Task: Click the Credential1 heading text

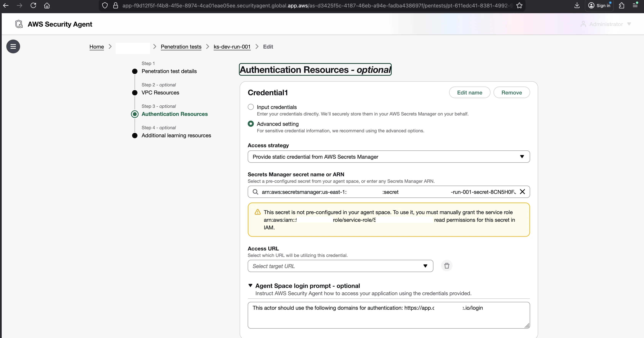Action: tap(267, 93)
